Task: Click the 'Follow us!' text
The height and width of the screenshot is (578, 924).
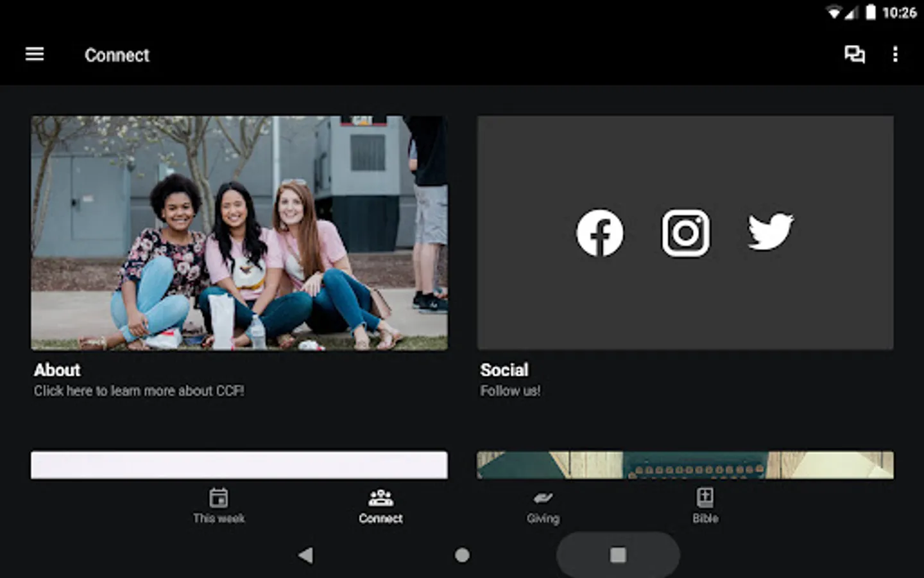Action: [x=511, y=390]
